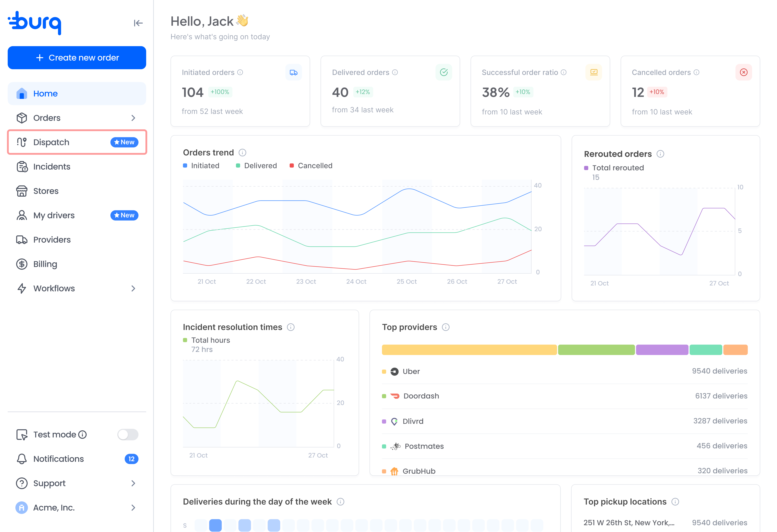This screenshot has width=777, height=532.
Task: Click the green checkmark icon on Delivered orders
Action: tap(444, 72)
